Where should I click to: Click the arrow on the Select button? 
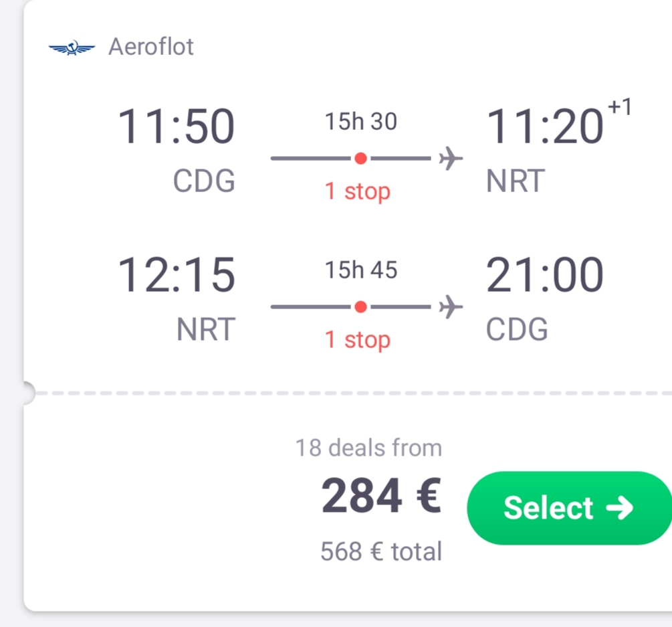tap(620, 508)
